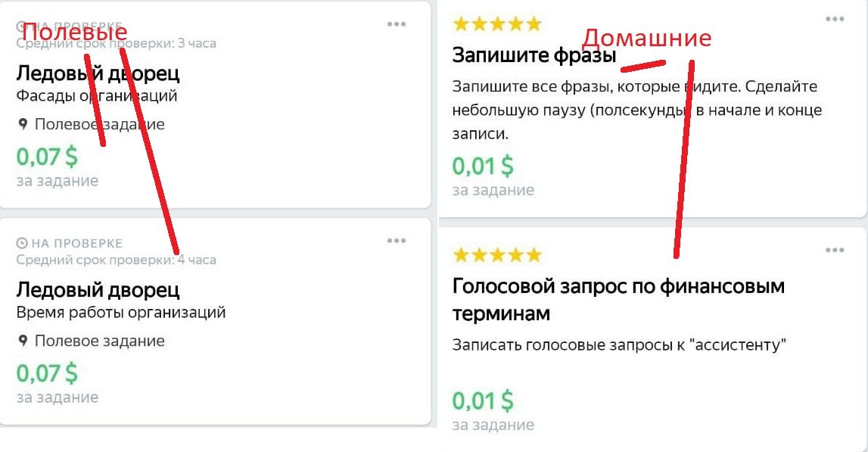
Task: Open the task Запишите фразы
Action: [x=537, y=55]
